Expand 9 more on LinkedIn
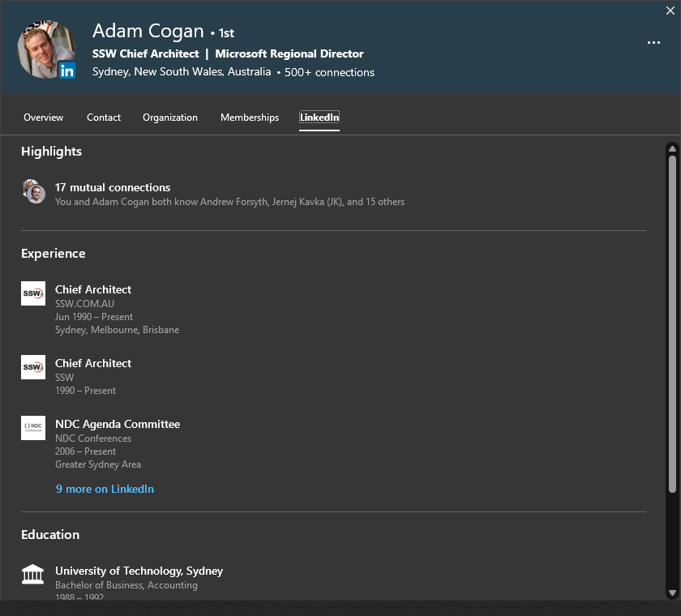Image resolution: width=681 pixels, height=616 pixels. [105, 489]
